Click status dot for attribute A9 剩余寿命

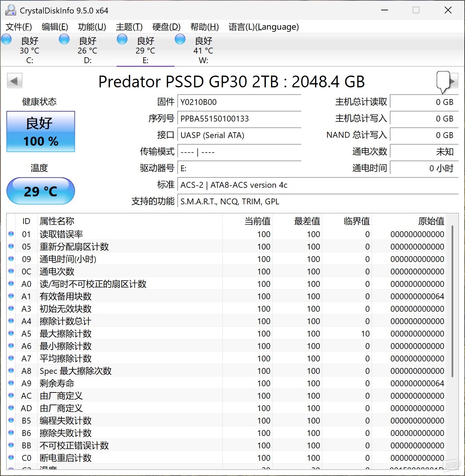(11, 383)
